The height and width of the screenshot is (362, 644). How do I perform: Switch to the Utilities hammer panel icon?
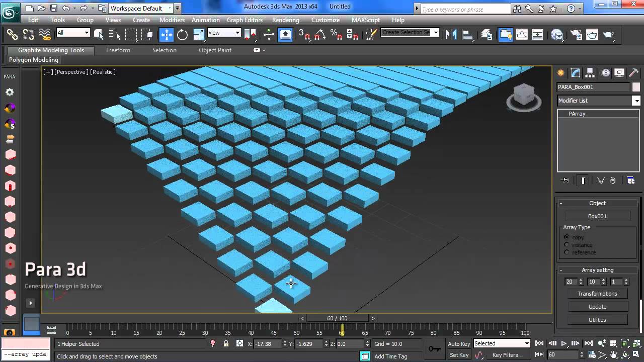tap(633, 73)
